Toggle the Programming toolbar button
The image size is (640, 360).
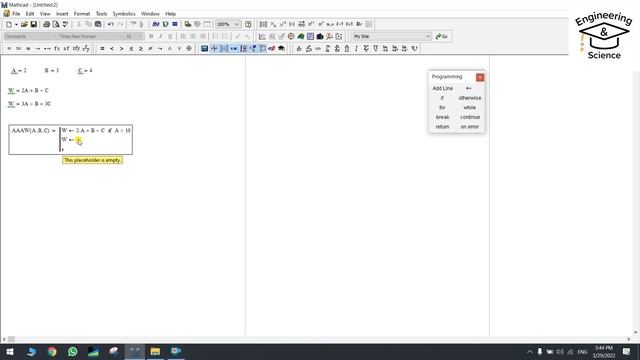tap(262, 49)
